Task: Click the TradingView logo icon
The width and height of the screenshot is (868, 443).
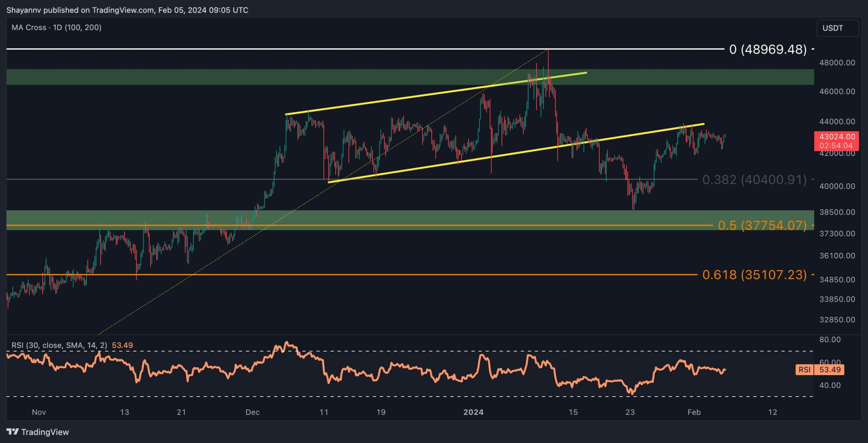Action: pos(13,432)
